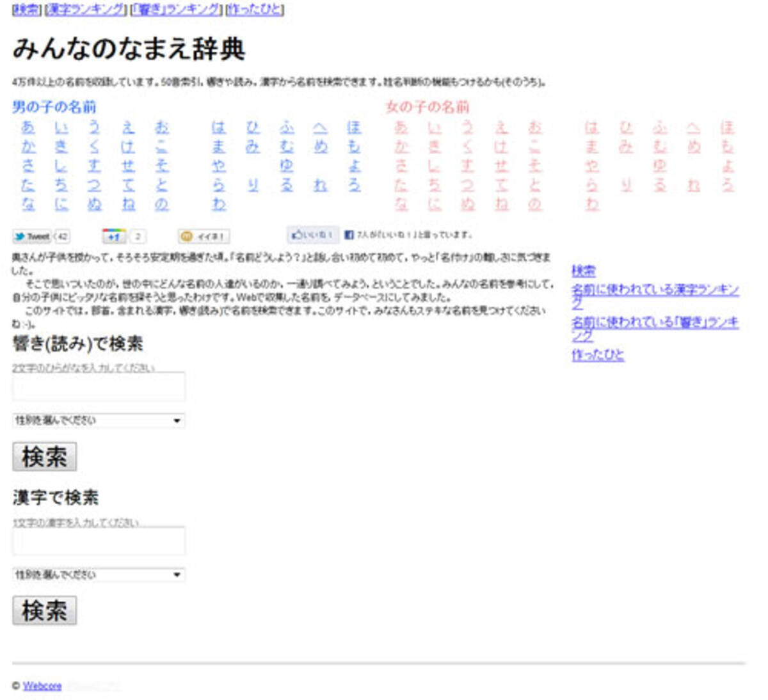Open the sidebar 名前に使われている漢字ランキング link
The width and height of the screenshot is (768, 700).
pyautogui.click(x=655, y=296)
